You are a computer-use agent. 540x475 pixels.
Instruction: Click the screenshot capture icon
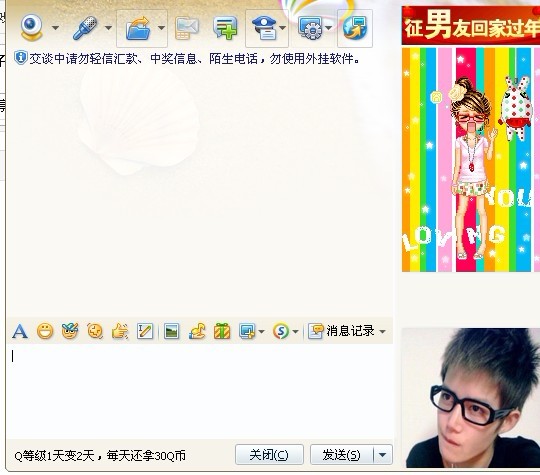247,332
